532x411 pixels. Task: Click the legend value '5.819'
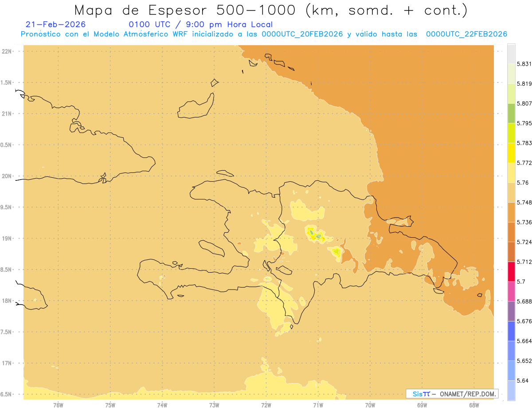pyautogui.click(x=524, y=84)
